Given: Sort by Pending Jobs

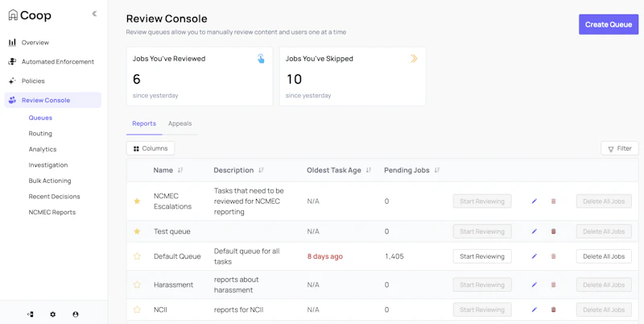Looking at the screenshot, I should [x=437, y=170].
